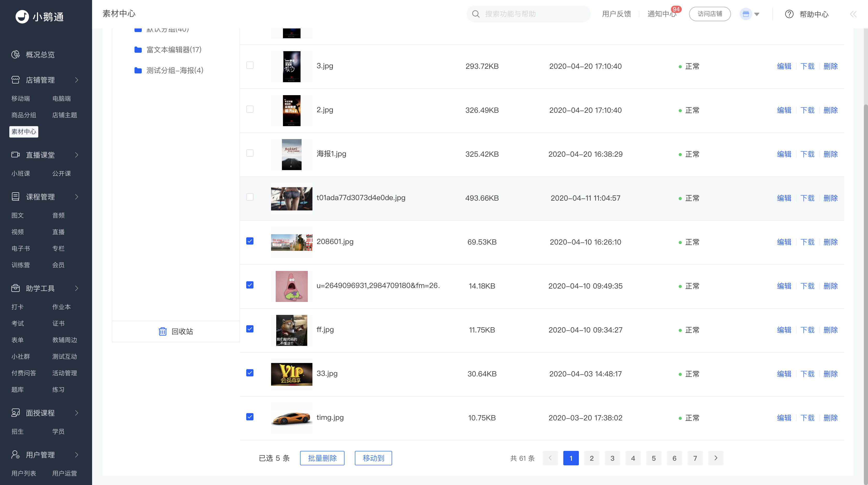Open 付费问答 menu item
Screen dimensions: 868x485
point(24,373)
